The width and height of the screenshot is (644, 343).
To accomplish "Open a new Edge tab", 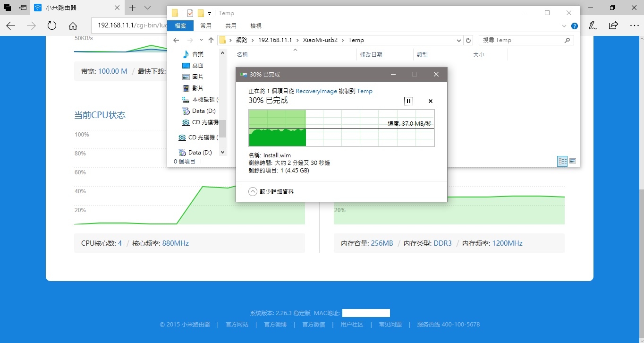I will pyautogui.click(x=133, y=8).
